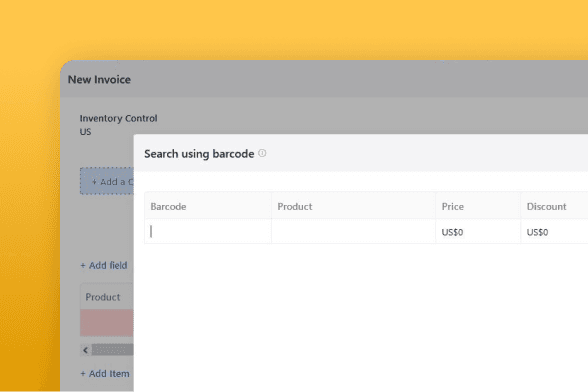
Task: Click the New Invoice title
Action: tap(99, 80)
